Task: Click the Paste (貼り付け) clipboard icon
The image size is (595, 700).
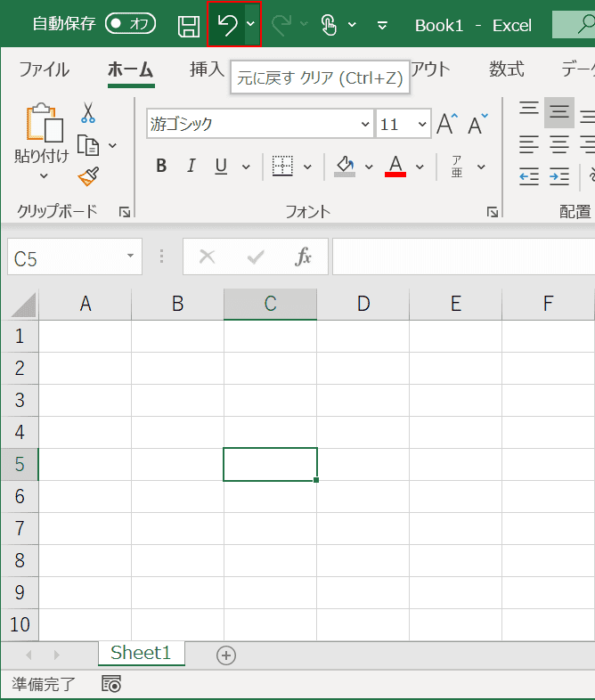Action: coord(44,123)
